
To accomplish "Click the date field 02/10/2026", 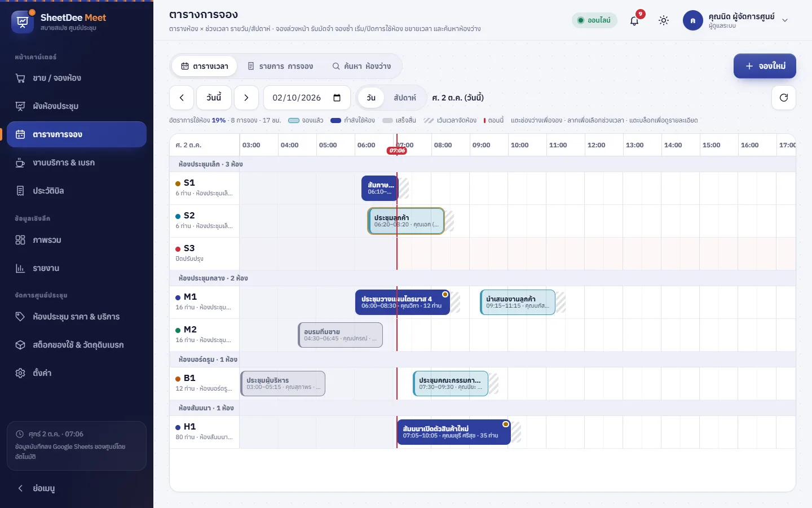I will 307,98.
